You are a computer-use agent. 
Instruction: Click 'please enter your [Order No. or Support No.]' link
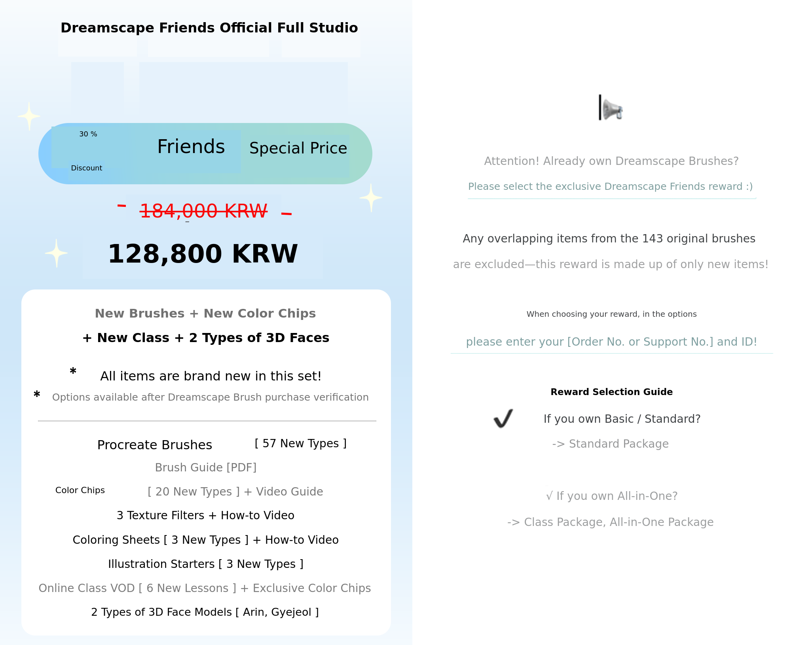[611, 342]
